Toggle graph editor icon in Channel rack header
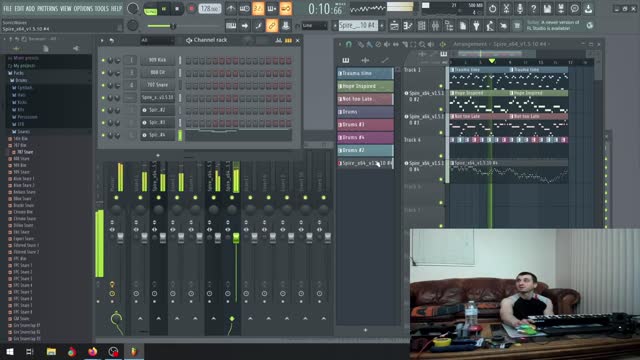The width and height of the screenshot is (640, 360). point(279,40)
